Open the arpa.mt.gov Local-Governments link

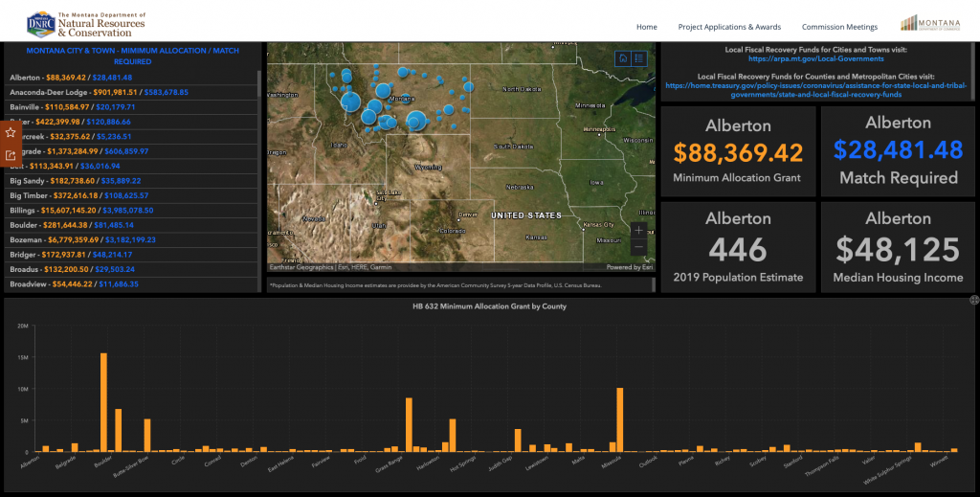[815, 58]
